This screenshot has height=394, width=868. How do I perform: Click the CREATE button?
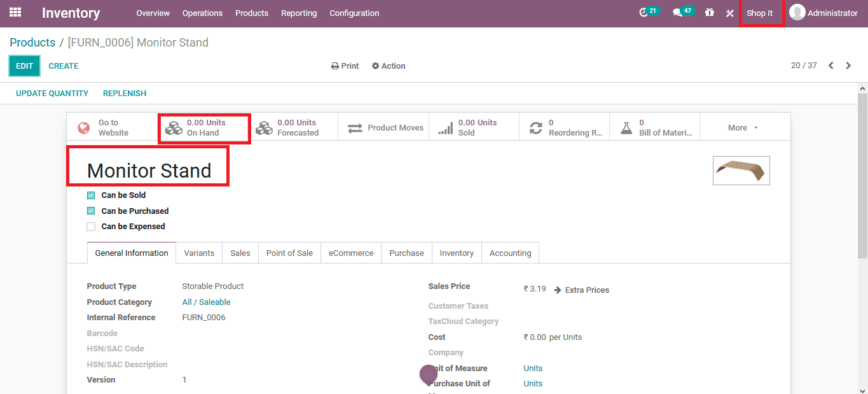coord(64,66)
